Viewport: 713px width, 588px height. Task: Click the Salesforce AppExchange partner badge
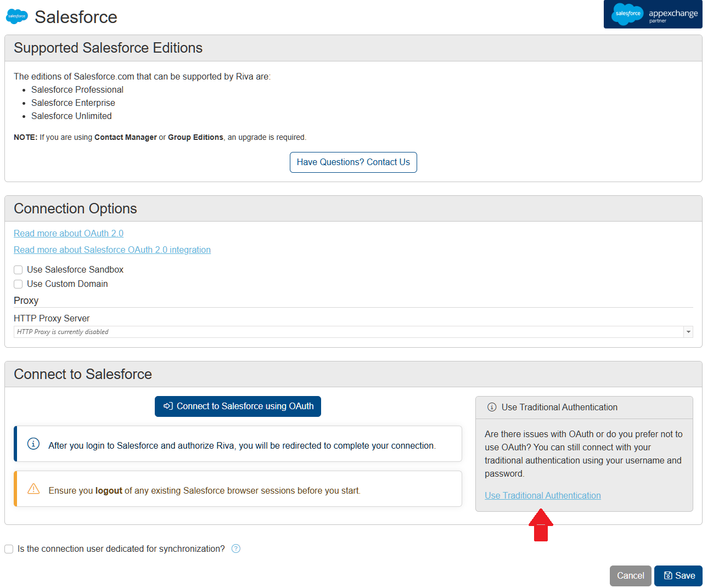coord(653,14)
